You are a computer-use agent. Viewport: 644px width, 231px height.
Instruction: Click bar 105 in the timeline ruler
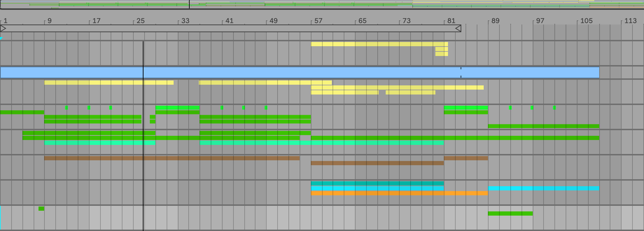[586, 21]
